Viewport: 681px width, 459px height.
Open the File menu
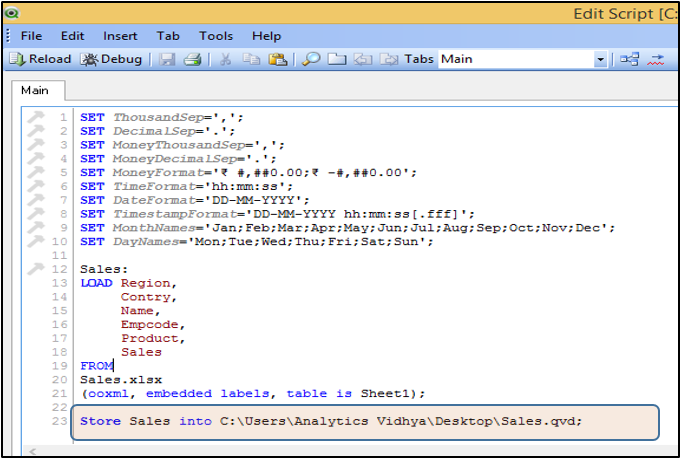point(31,35)
